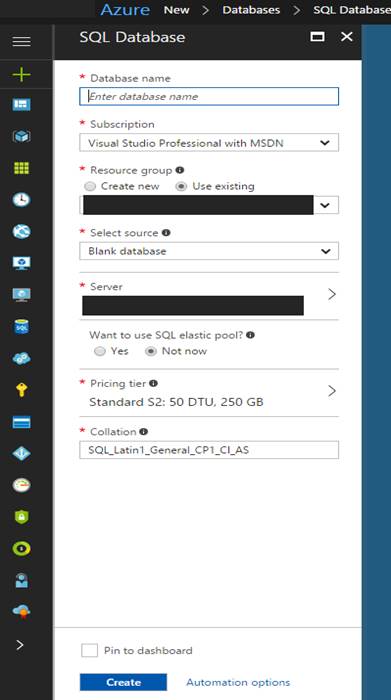Screen dimensions: 391x700
Task: Open the All resources grid icon
Action: pyautogui.click(x=21, y=168)
